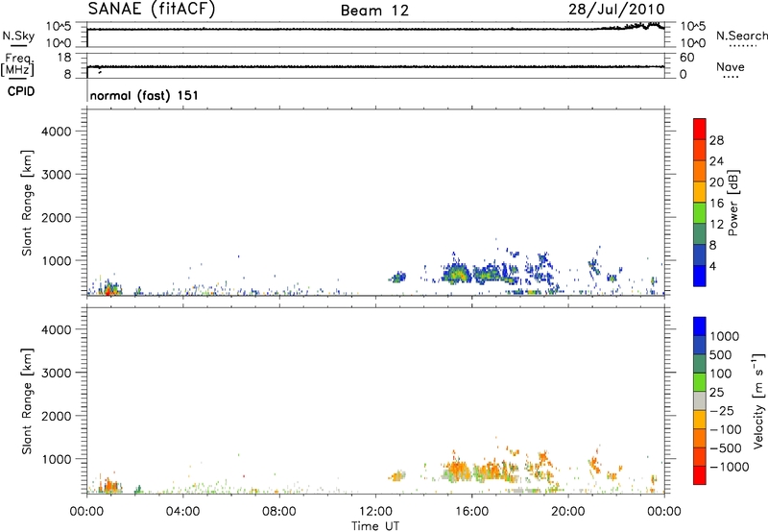Click the Slant Range [km] label of Velocity panel
768x532 pixels.
[27, 400]
